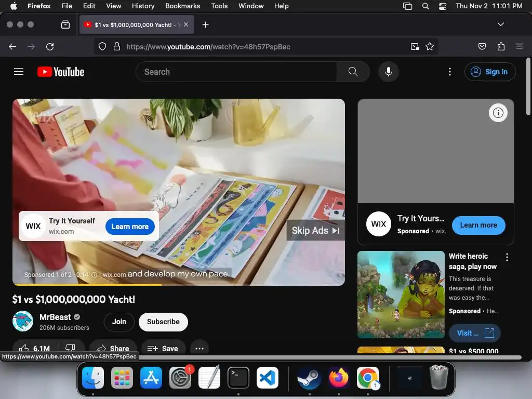532x399 pixels.
Task: View site security lock information
Action: tap(117, 46)
